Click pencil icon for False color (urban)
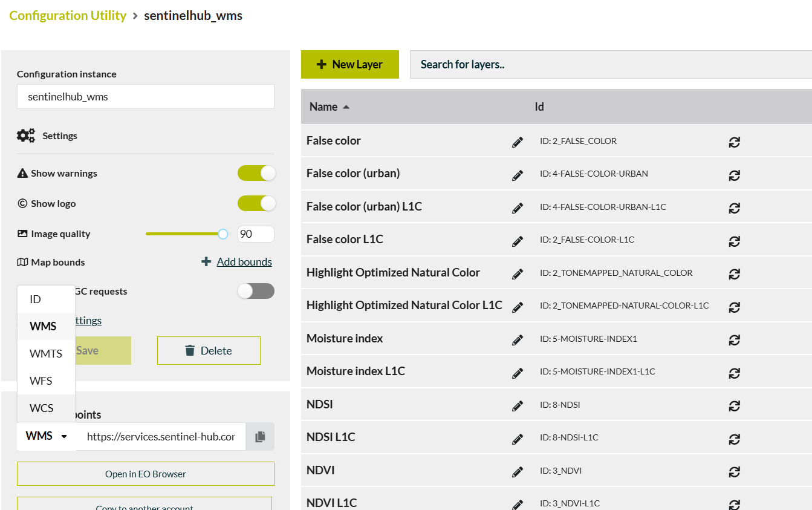This screenshot has width=812, height=510. 518,175
